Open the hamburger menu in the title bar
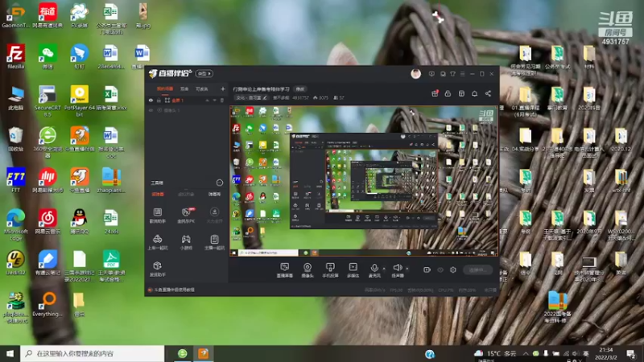 (462, 74)
